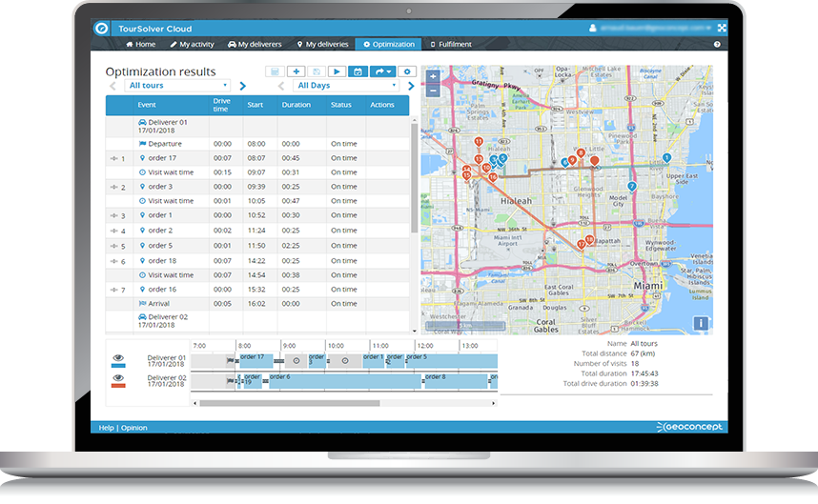Toggle full screen mode icon

coord(722,29)
